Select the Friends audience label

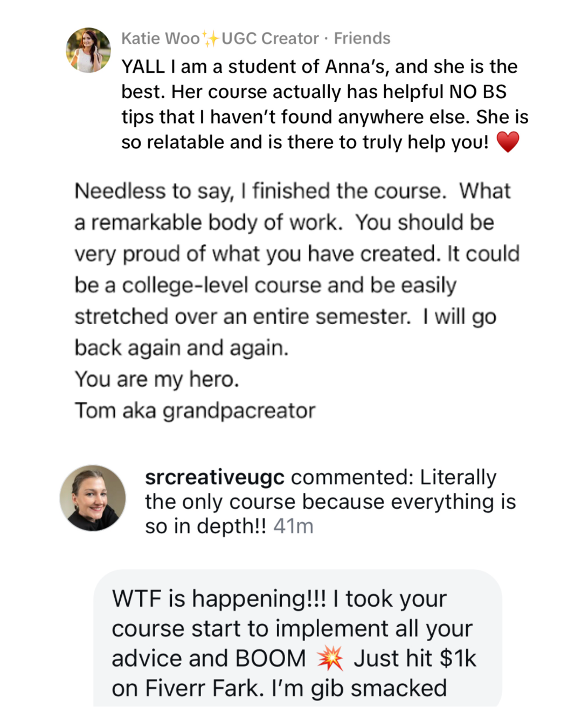click(x=362, y=39)
